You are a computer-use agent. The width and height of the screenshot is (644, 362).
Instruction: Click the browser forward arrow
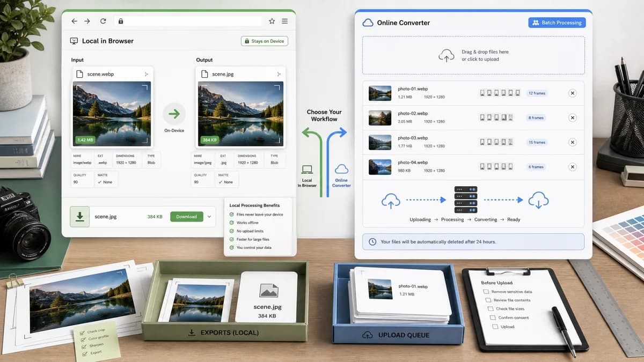pyautogui.click(x=87, y=21)
